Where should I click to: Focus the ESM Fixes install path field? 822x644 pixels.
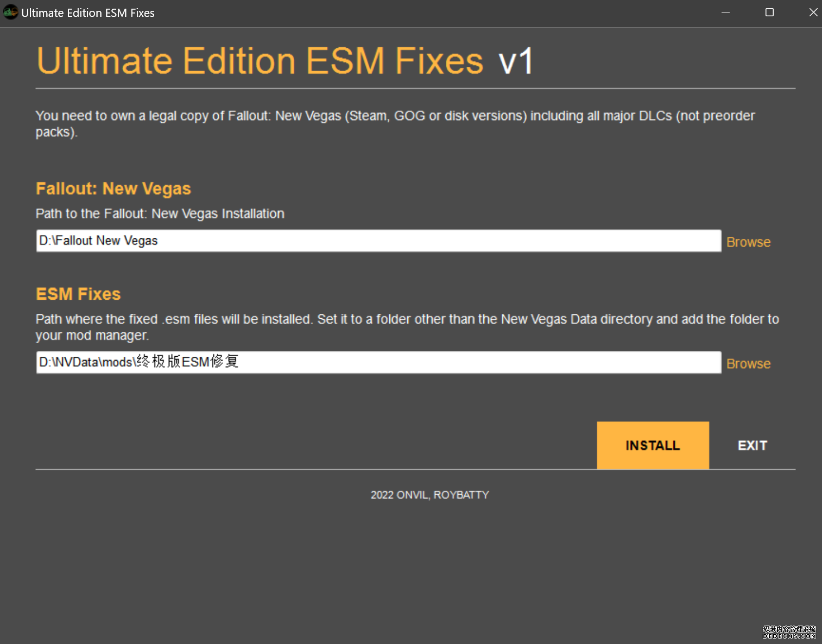tap(378, 362)
